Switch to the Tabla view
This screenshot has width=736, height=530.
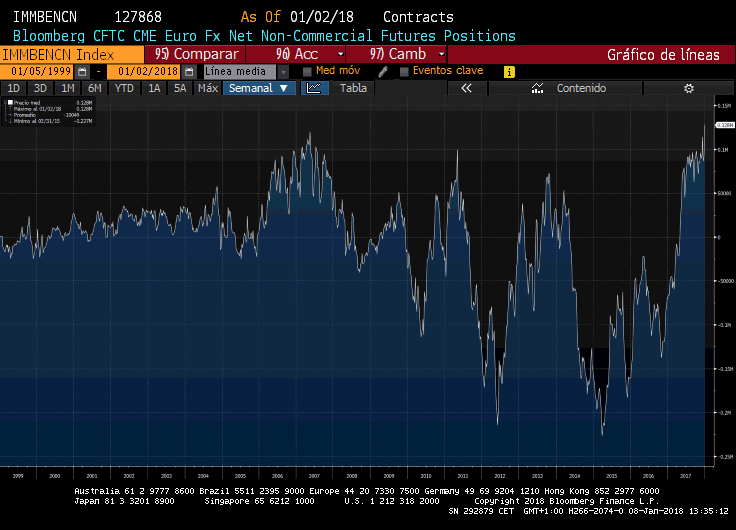353,88
